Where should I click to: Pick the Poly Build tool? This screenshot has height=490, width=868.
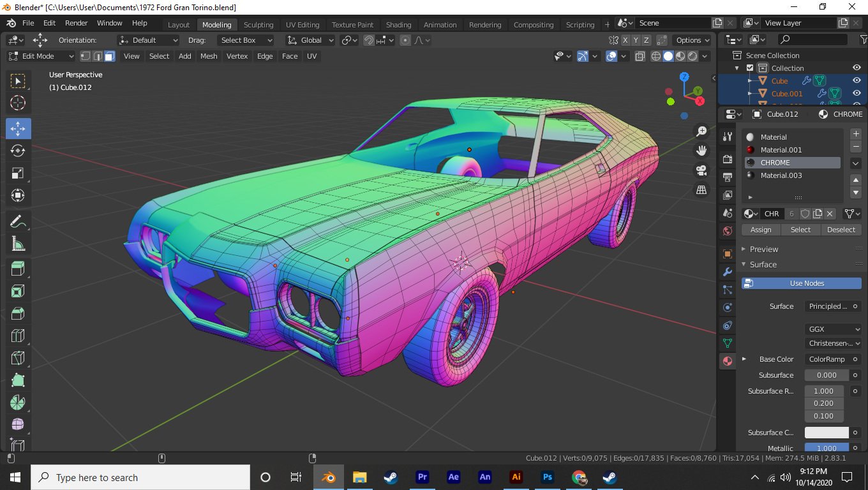pyautogui.click(x=18, y=380)
